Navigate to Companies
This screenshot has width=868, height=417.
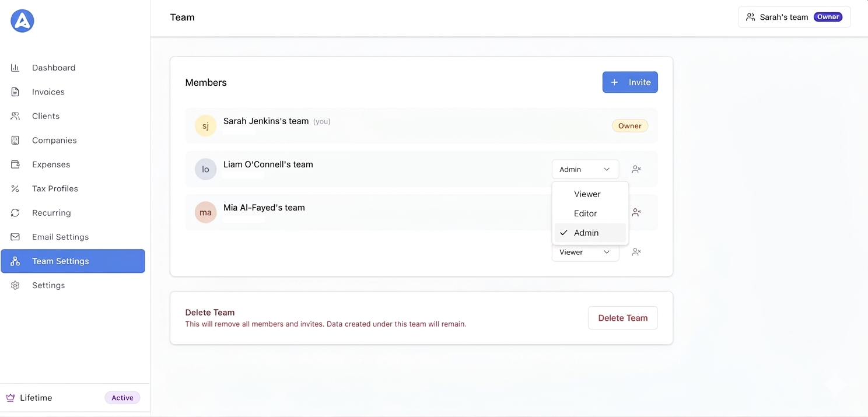pyautogui.click(x=73, y=141)
